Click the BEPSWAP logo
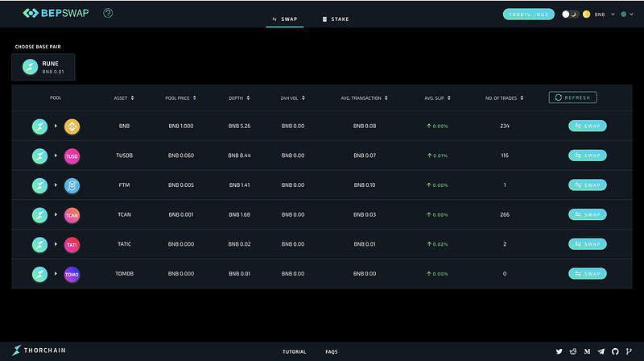 point(56,13)
